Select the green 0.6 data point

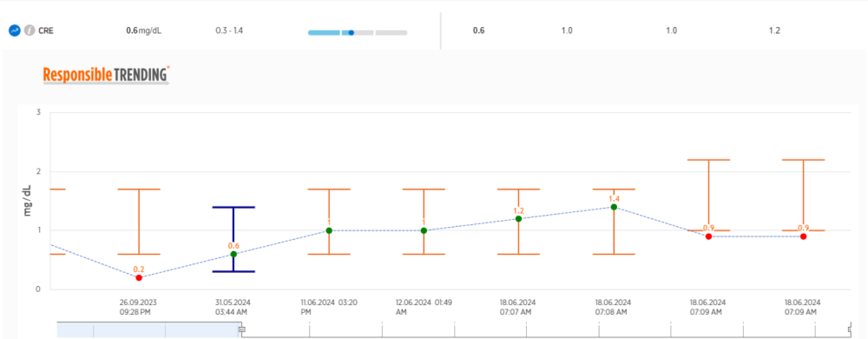[x=233, y=254]
